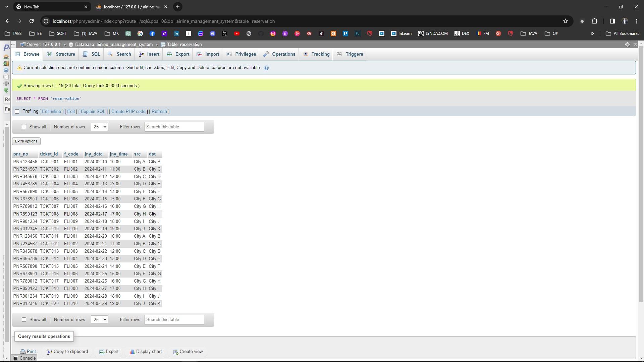Switch to the Structure tab

coord(61,54)
